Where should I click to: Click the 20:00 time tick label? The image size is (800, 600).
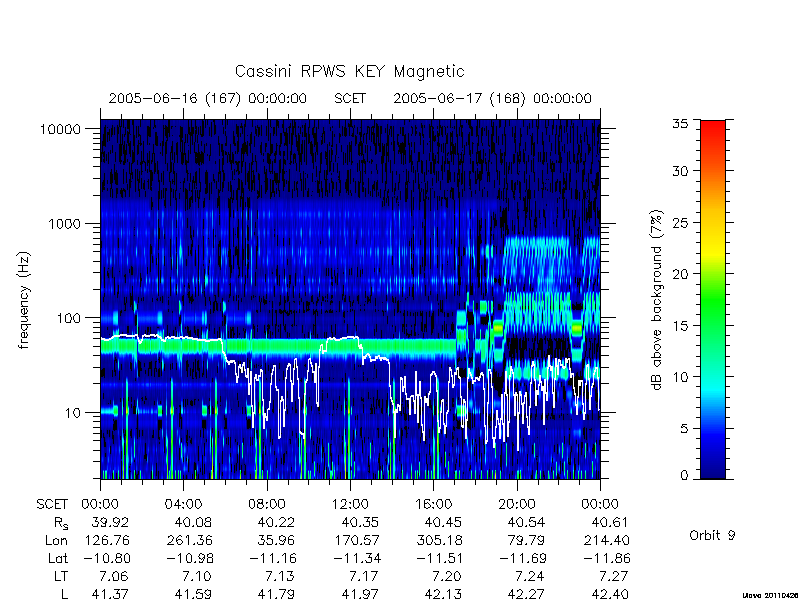point(517,505)
